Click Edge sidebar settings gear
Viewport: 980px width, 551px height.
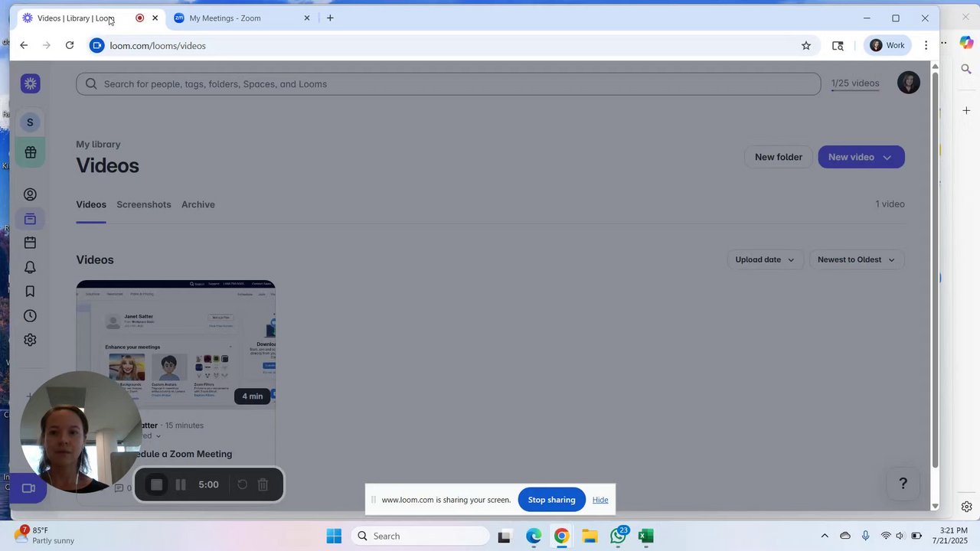[x=966, y=507]
